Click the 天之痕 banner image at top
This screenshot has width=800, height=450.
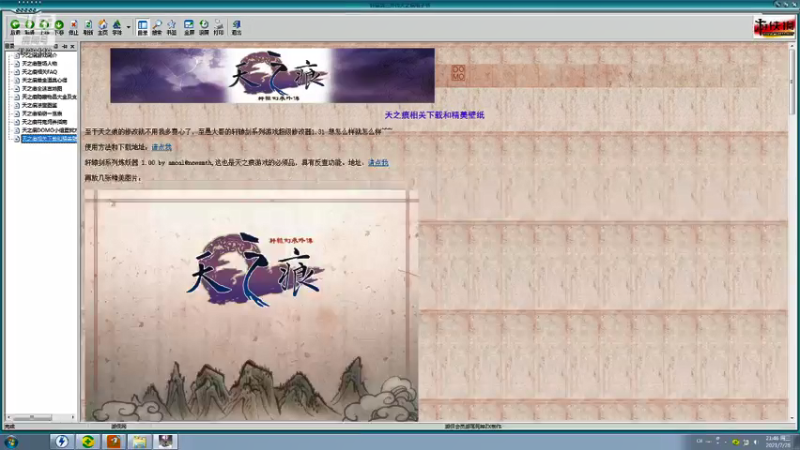click(x=272, y=76)
